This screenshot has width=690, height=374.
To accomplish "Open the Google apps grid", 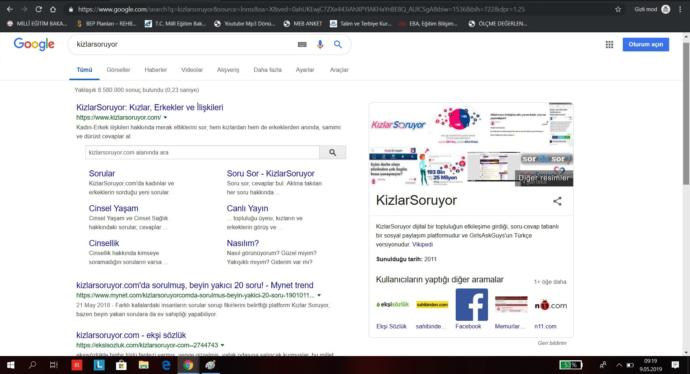I will click(x=609, y=44).
